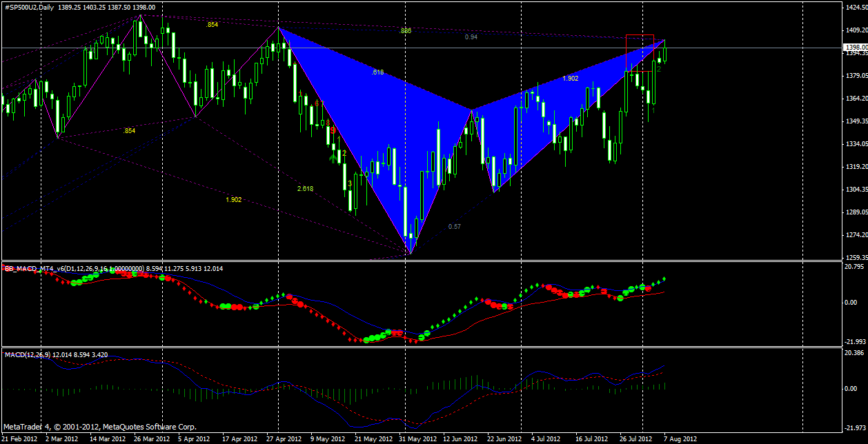Click the red 9 countdown marker
Viewport: 868px width, 444px height.
click(332, 130)
